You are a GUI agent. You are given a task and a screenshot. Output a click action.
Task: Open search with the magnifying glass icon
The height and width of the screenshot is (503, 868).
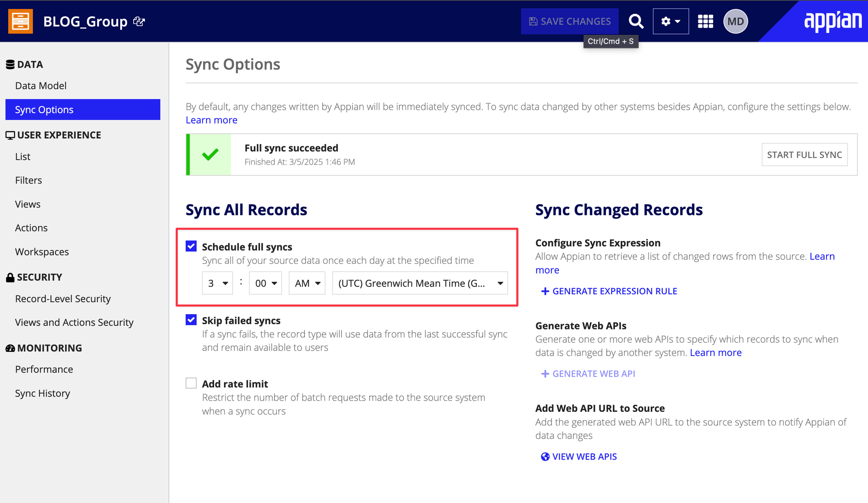(x=636, y=21)
